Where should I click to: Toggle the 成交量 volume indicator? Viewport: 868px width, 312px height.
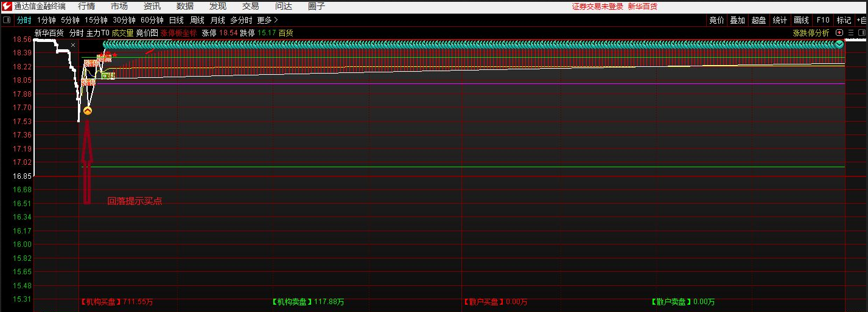123,33
